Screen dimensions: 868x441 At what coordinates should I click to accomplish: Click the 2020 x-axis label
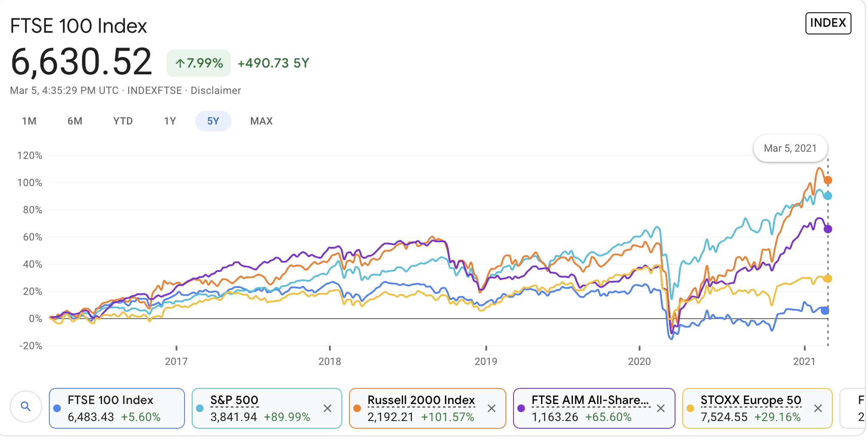(x=639, y=362)
